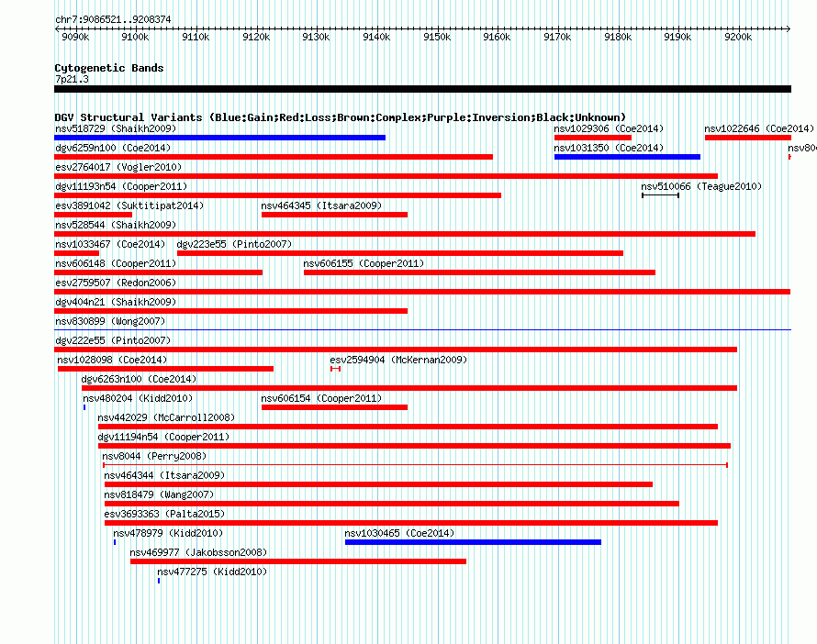Click the black 7p21.3 cytogenetic band
Screen dimensions: 817x644
(x=422, y=89)
